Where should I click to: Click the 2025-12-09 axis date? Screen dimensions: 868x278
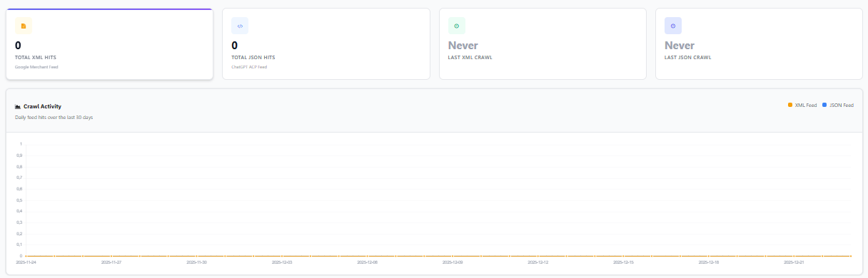453,262
